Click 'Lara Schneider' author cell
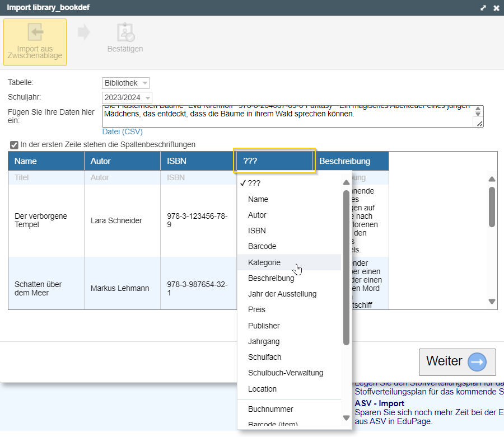 pos(122,220)
